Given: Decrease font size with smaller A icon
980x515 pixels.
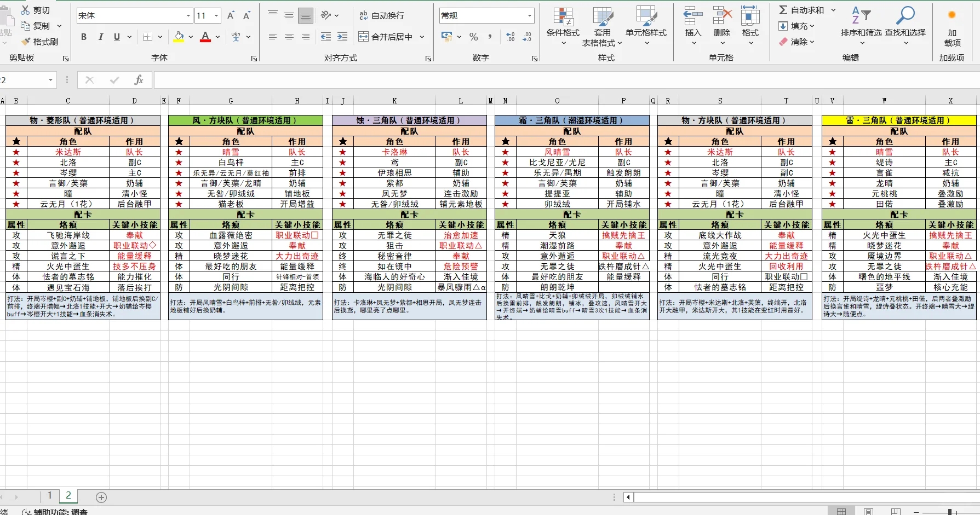Looking at the screenshot, I should click(247, 16).
